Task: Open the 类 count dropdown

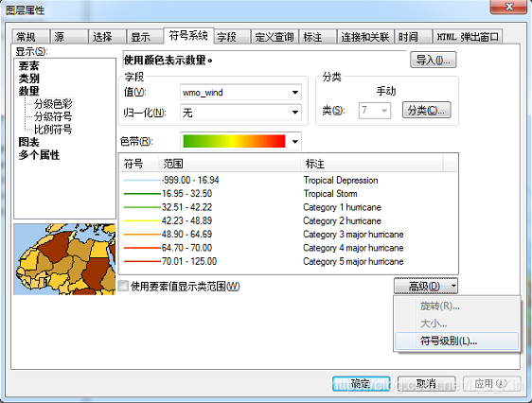Action: point(375,111)
